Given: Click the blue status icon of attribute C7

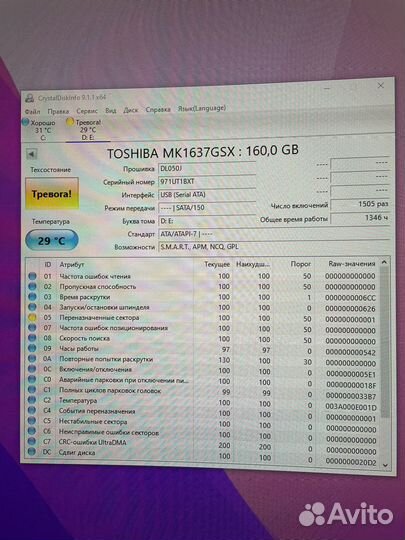Looking at the screenshot, I should pos(32,441).
